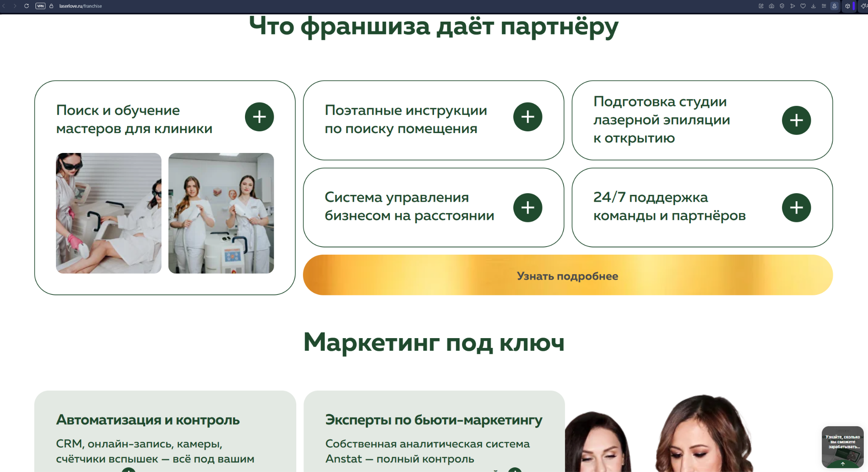Click 'Поиск и обучение мастеров для клиники' text

click(134, 119)
